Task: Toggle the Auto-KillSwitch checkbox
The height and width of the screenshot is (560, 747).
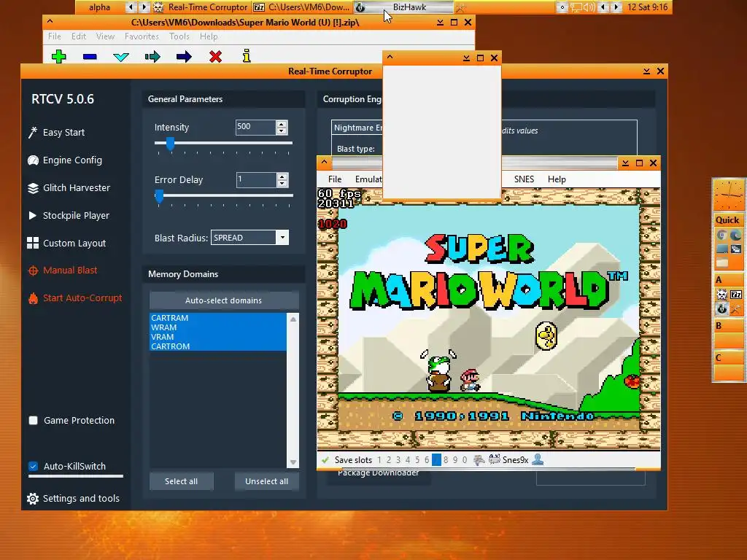Action: pos(34,466)
